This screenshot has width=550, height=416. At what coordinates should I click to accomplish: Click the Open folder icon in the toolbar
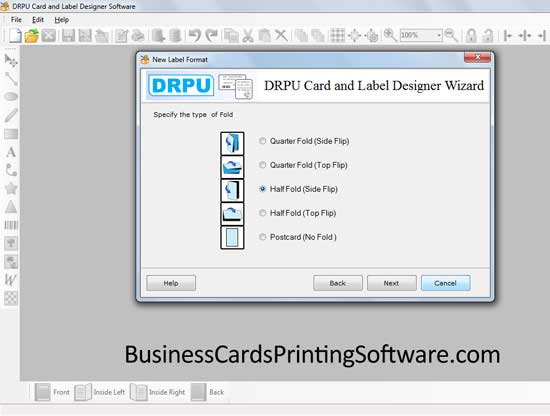pos(32,35)
